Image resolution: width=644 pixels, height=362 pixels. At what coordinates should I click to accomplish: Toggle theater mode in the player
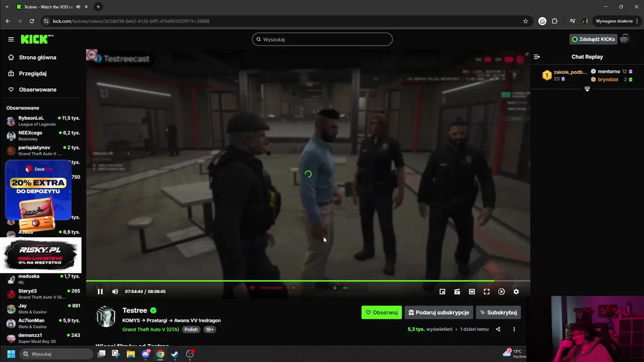point(472,292)
